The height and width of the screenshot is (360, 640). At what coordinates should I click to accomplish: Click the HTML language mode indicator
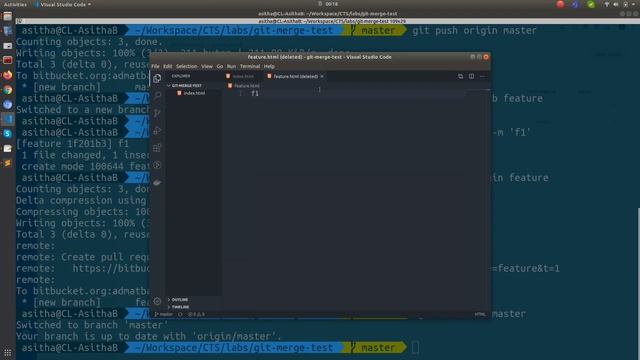(x=480, y=314)
